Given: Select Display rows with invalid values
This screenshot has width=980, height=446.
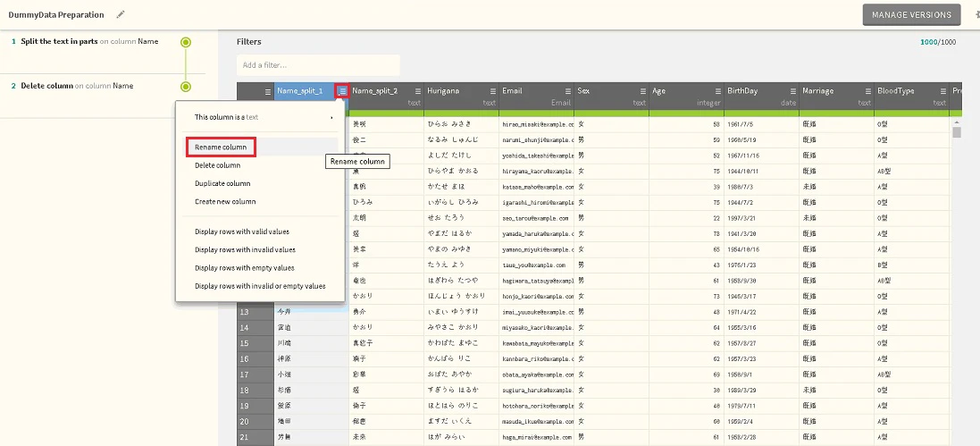Looking at the screenshot, I should pyautogui.click(x=245, y=249).
